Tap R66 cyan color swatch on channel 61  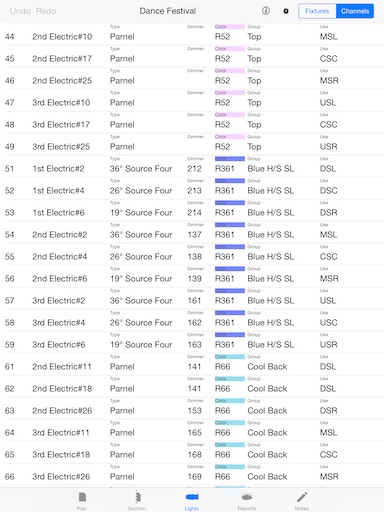coord(230,357)
